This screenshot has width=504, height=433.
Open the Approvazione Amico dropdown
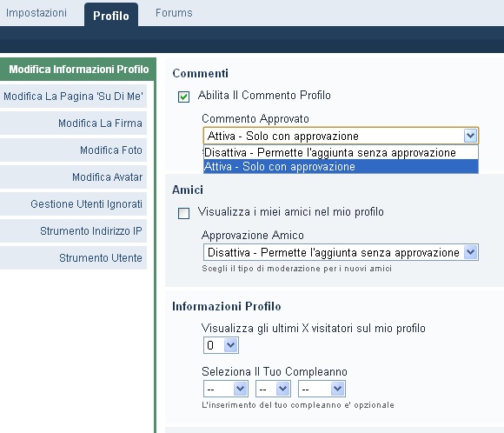click(x=341, y=252)
